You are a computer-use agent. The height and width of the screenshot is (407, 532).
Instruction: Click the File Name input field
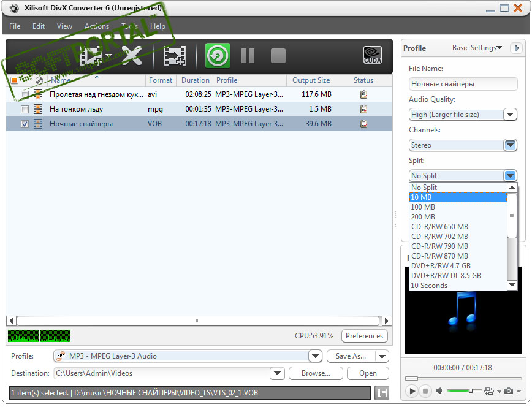coord(463,84)
